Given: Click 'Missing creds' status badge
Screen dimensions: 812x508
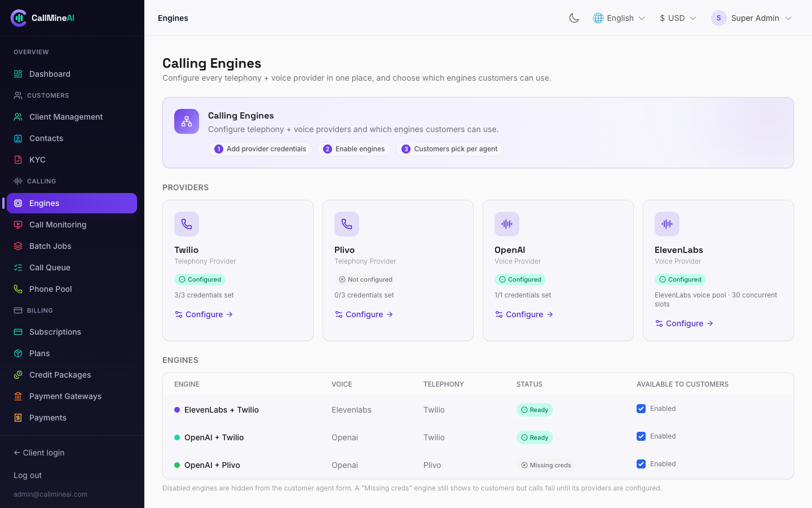Looking at the screenshot, I should (x=546, y=465).
